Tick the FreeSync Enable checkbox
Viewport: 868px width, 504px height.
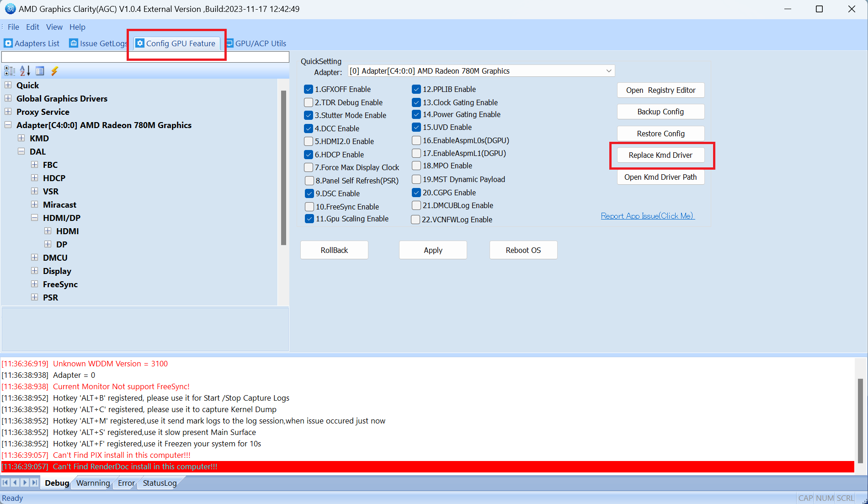tap(309, 207)
